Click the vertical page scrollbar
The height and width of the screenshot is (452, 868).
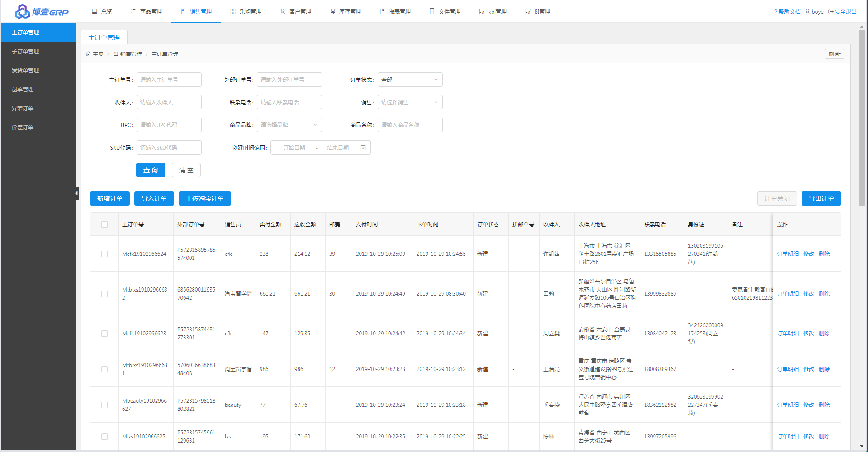[x=862, y=118]
